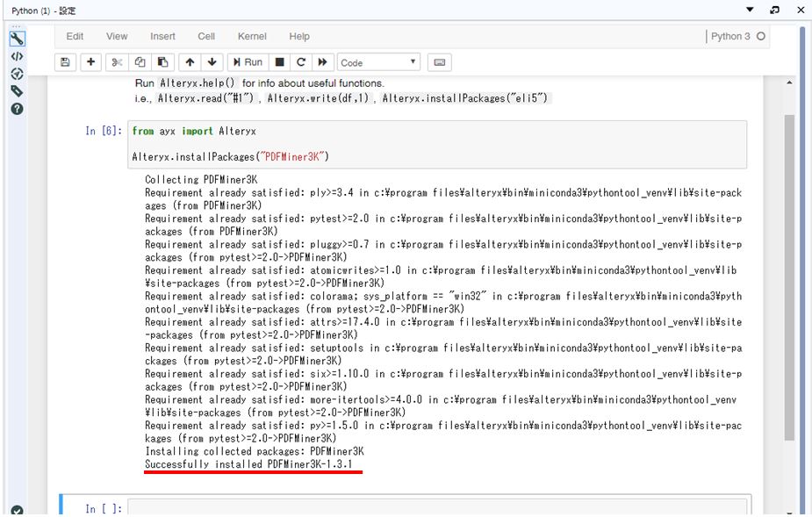Expand the Code cell type dropdown
This screenshot has height=517, width=812.
(x=379, y=62)
